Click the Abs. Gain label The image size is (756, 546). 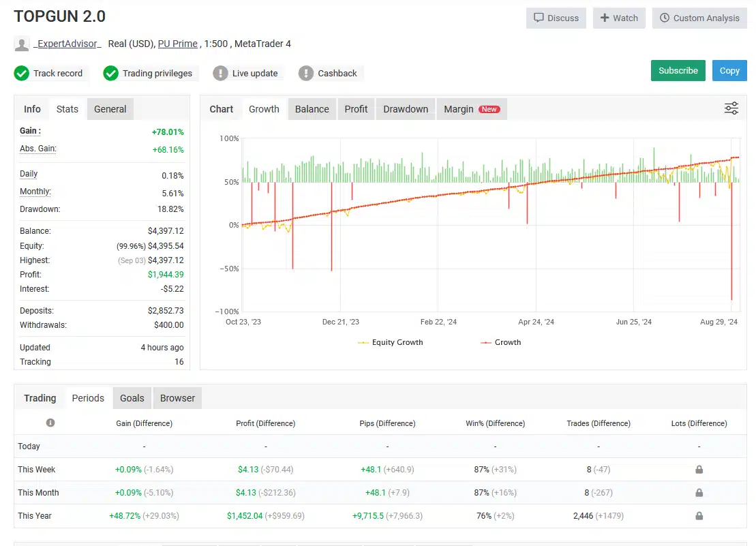point(37,149)
